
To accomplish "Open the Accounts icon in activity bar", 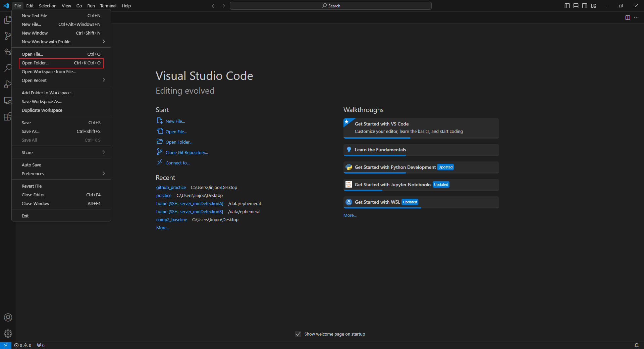I will [x=8, y=317].
